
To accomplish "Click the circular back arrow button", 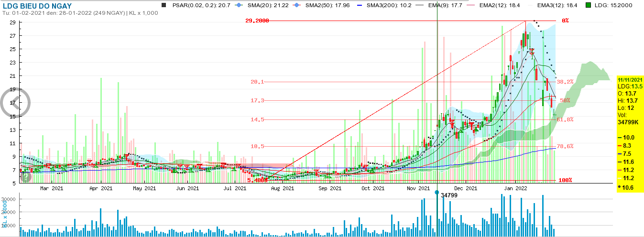I will pos(15,102).
